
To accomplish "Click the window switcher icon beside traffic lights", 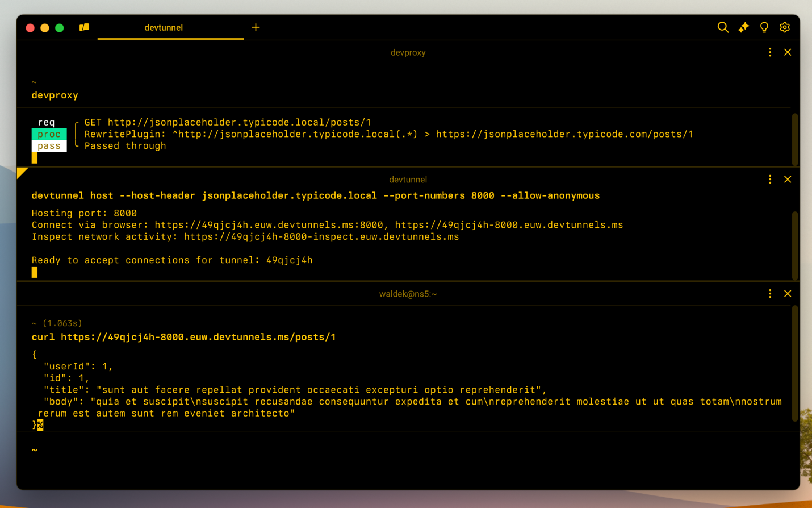I will click(x=84, y=26).
